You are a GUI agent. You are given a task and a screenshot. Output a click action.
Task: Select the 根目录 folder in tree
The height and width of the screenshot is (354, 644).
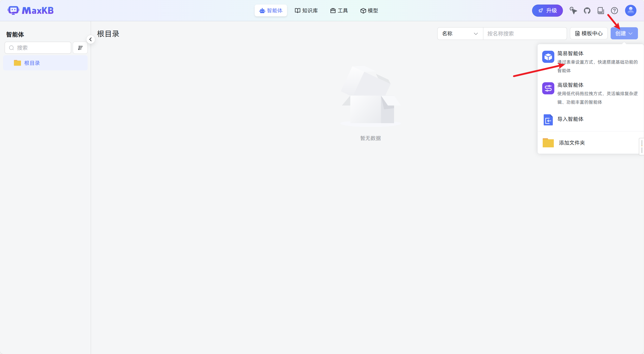click(x=32, y=63)
